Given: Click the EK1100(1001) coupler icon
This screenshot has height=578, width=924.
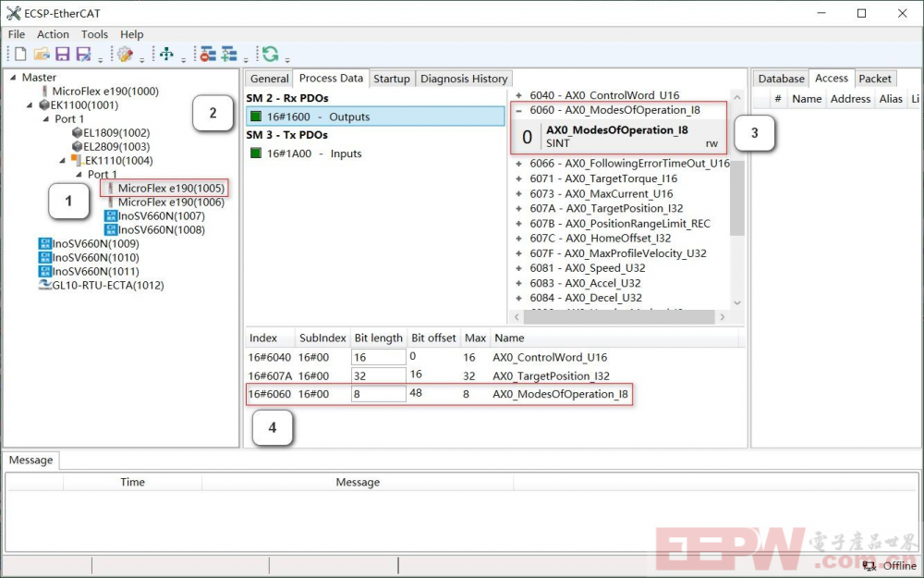Looking at the screenshot, I should tap(44, 105).
